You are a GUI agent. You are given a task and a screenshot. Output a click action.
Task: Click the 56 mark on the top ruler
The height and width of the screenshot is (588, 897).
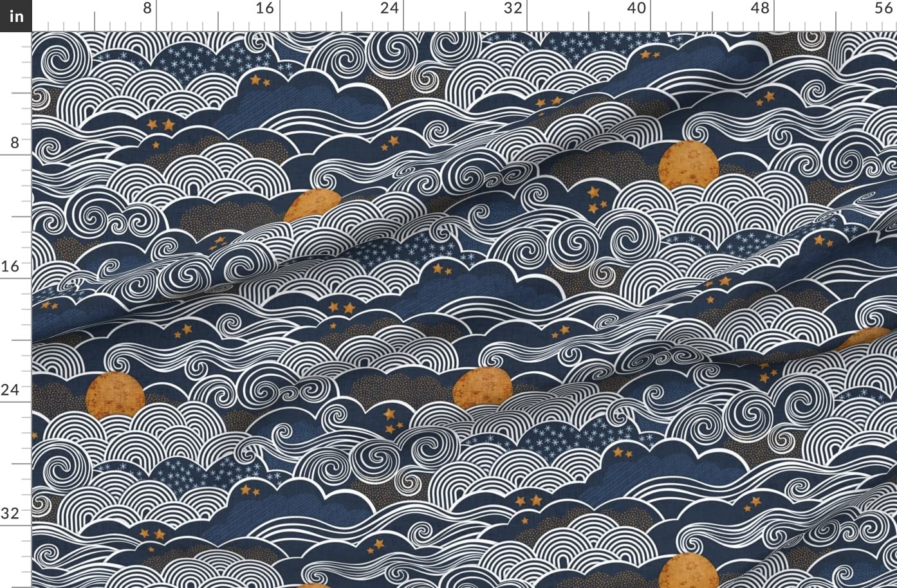(883, 8)
